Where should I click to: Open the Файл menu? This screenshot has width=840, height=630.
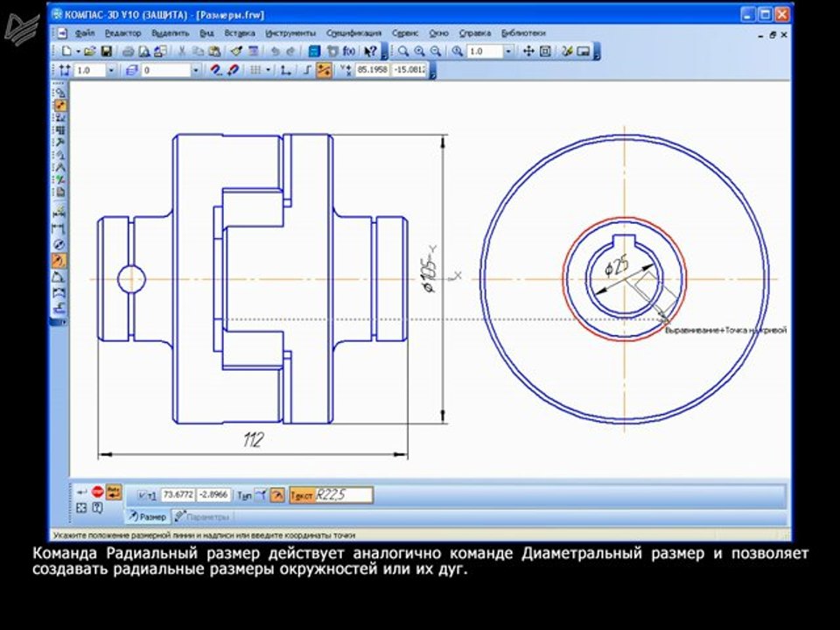point(85,33)
